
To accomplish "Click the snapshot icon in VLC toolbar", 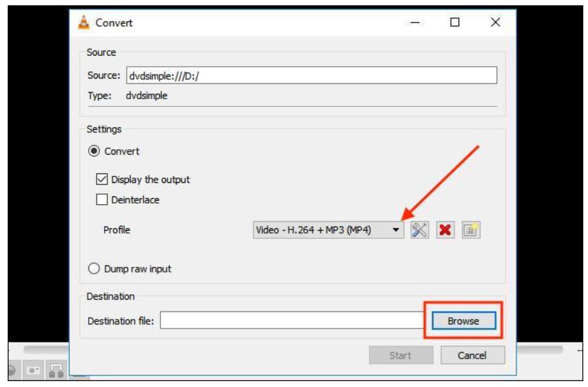I will tap(32, 370).
